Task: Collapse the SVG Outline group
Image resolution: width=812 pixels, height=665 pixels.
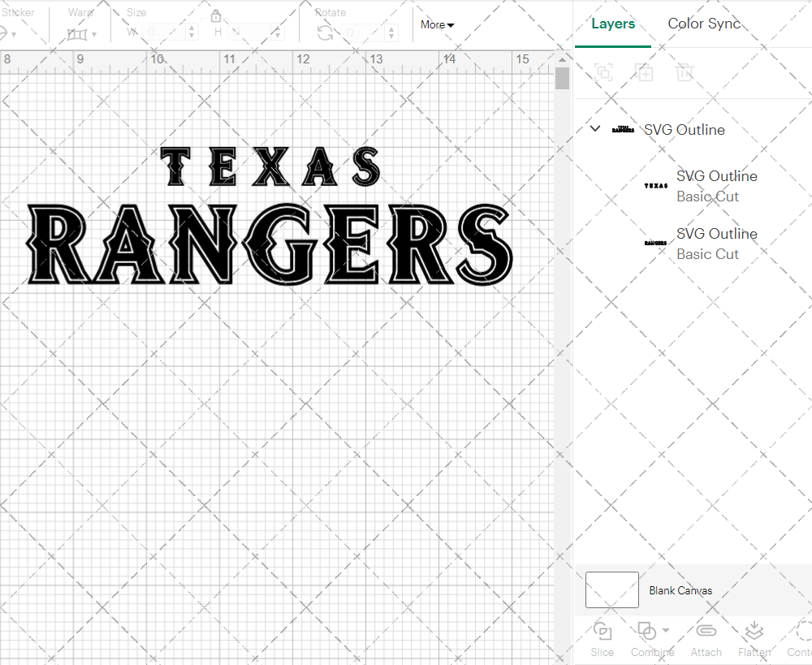Action: click(594, 128)
